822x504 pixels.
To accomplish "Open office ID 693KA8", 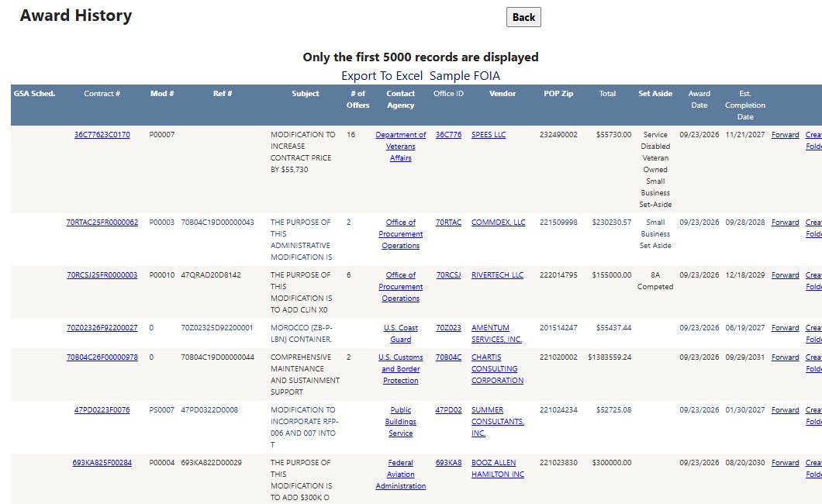I will pos(449,463).
